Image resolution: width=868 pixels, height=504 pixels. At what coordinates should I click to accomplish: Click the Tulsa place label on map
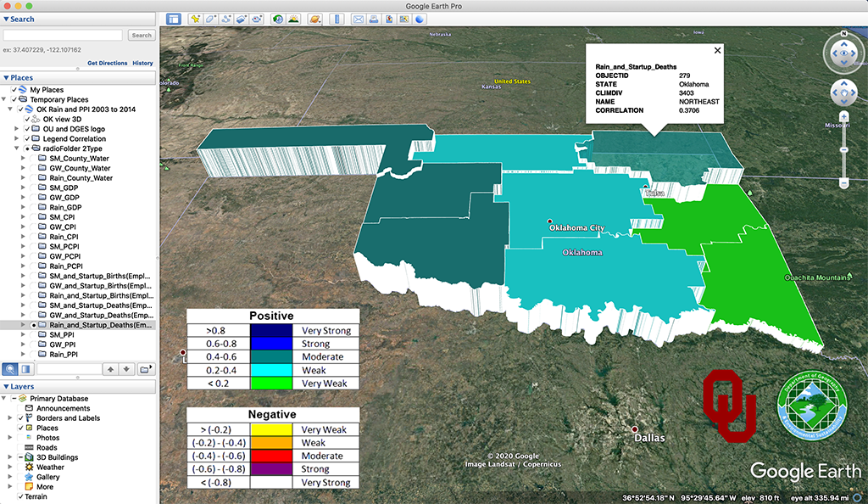pos(655,193)
